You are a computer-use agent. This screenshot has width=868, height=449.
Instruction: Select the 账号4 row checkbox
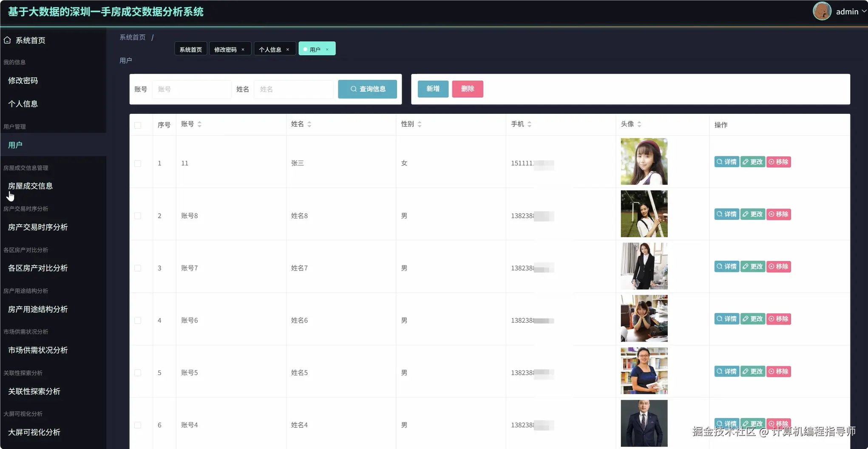tap(138, 425)
